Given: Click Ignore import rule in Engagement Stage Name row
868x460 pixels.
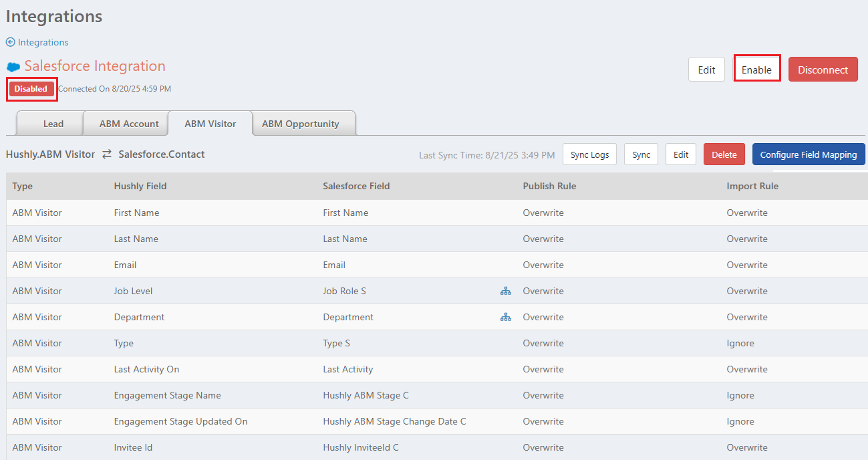Looking at the screenshot, I should [740, 395].
